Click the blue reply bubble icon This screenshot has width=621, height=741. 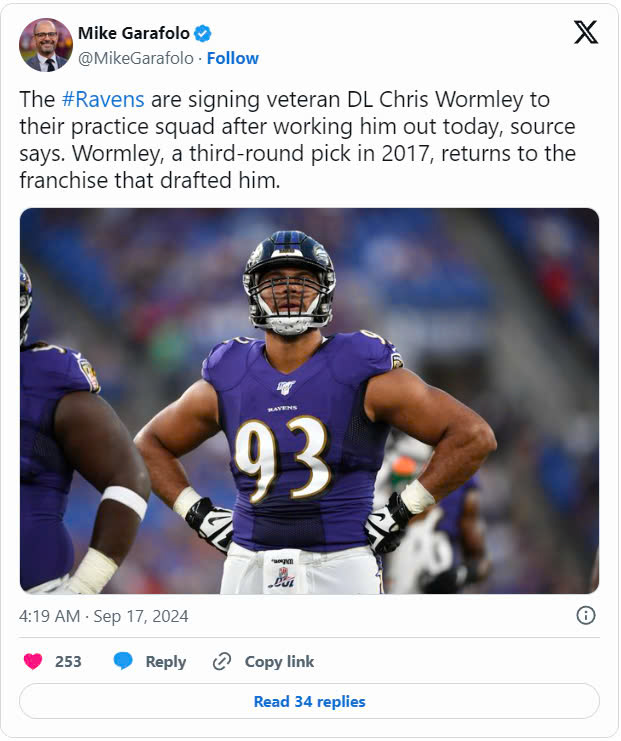pos(123,661)
